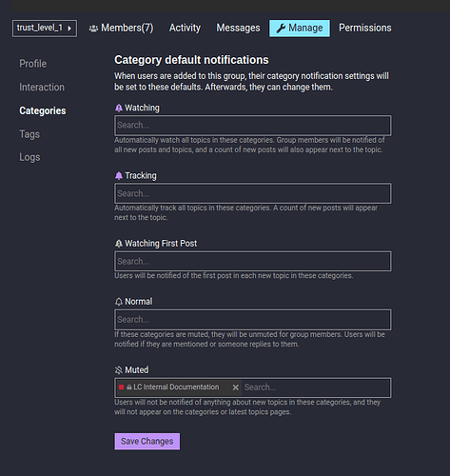
Task: Click the Category default notifications heading
Action: (x=191, y=60)
